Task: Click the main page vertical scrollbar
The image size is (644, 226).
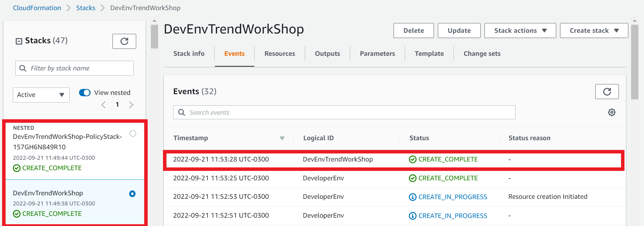Action: pyautogui.click(x=635, y=62)
